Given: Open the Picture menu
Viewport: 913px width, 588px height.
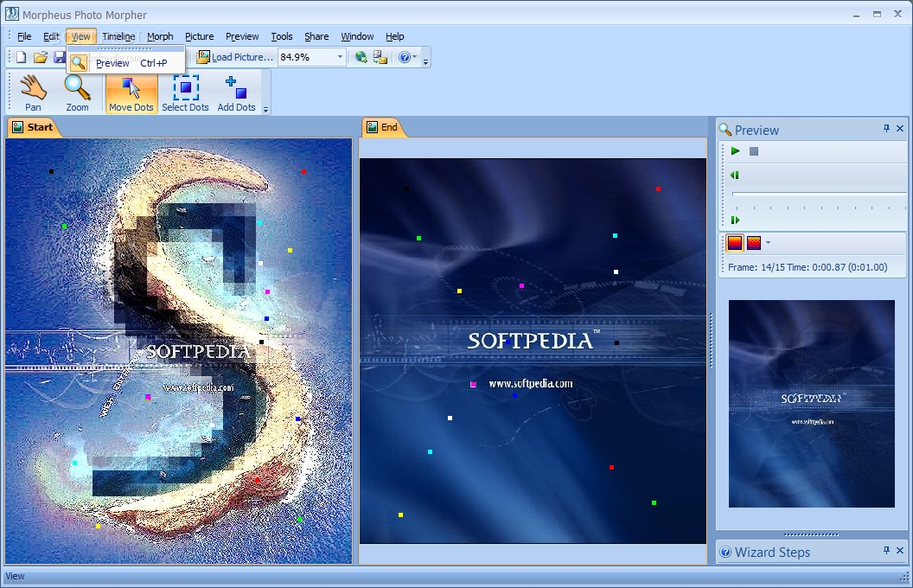Looking at the screenshot, I should click(199, 36).
